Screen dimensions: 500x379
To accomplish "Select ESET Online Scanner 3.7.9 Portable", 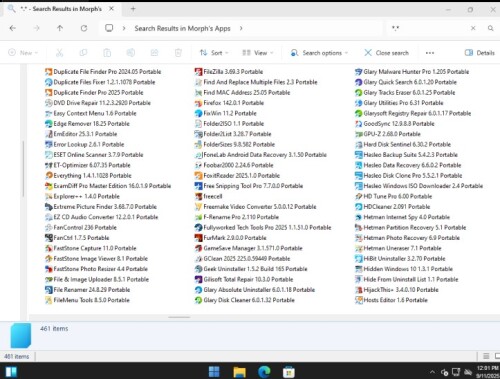I will (x=94, y=155).
